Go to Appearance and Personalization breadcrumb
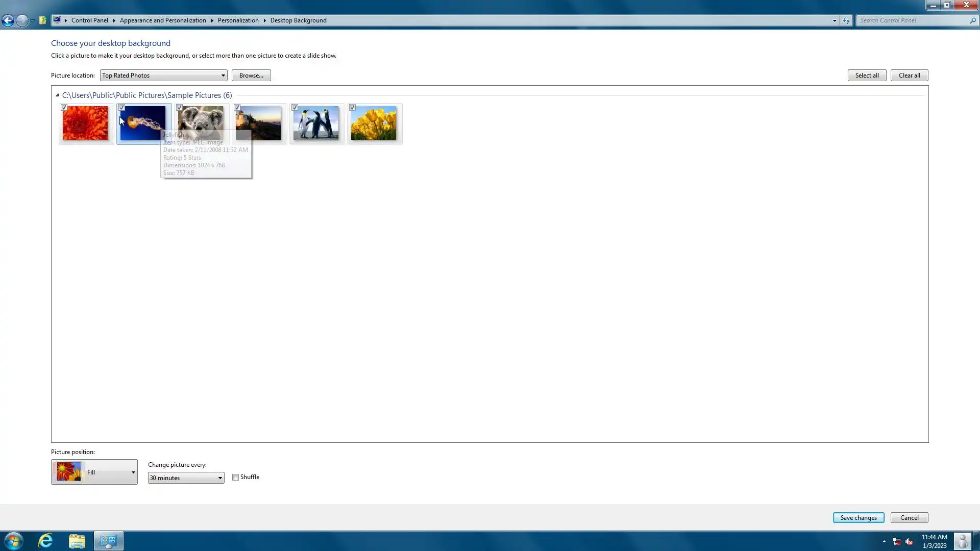 (x=163, y=20)
